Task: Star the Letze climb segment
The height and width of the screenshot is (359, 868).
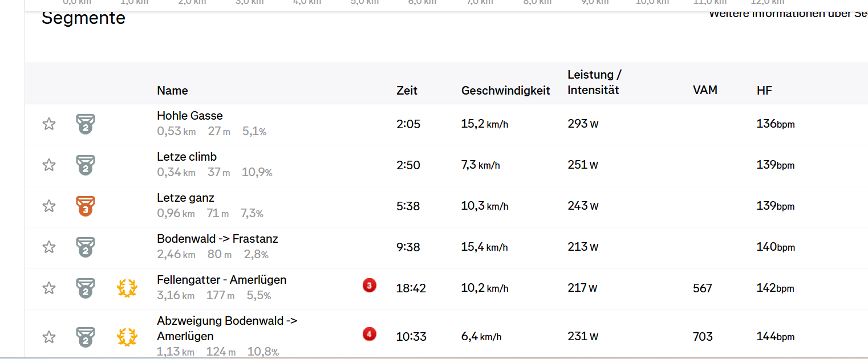Action: tap(49, 165)
